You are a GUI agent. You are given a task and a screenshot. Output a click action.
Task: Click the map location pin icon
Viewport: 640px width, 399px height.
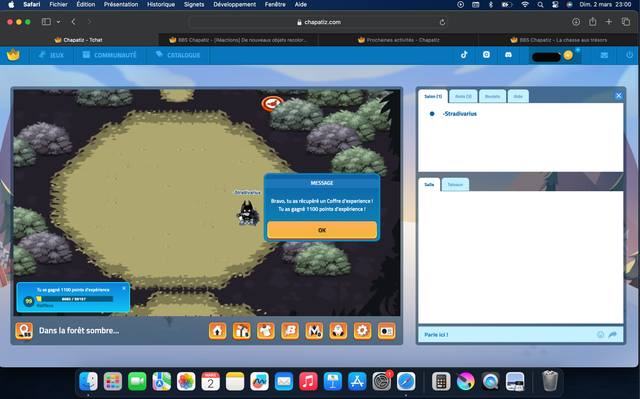point(24,331)
